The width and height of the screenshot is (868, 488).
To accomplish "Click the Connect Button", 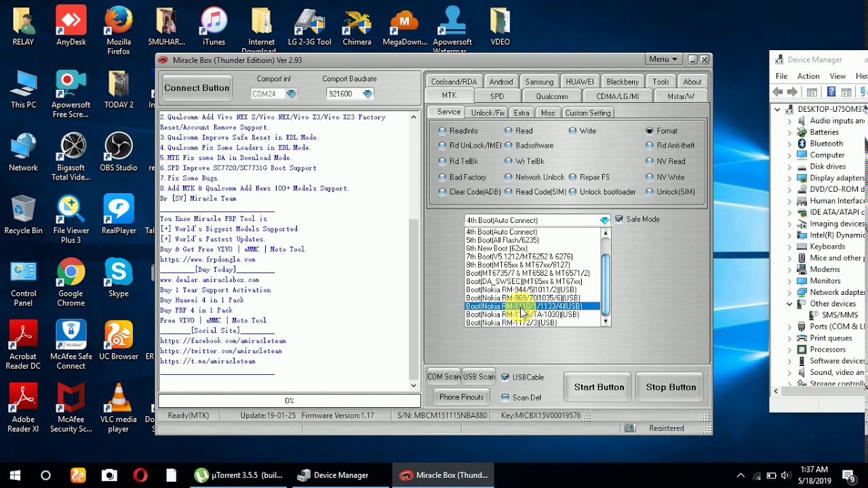I will [197, 88].
